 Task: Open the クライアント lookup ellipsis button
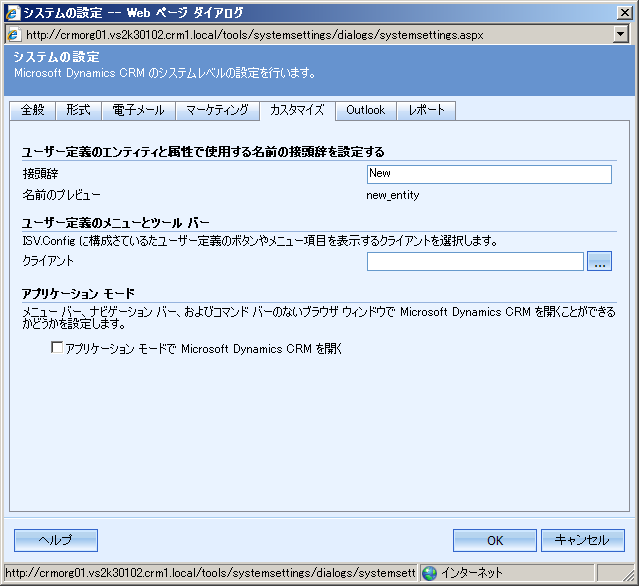599,261
